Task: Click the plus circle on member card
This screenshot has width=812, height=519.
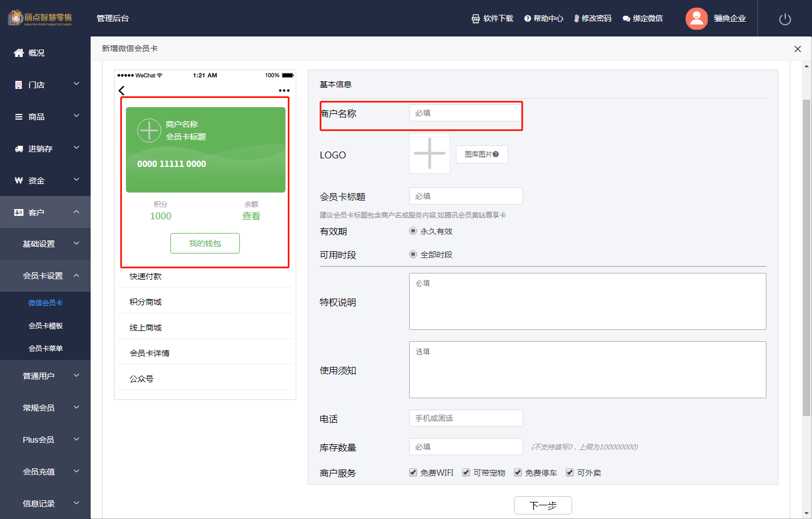Action: point(149,130)
